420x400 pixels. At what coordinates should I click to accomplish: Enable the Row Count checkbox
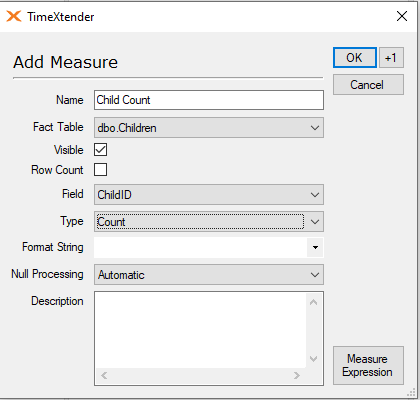click(x=100, y=169)
